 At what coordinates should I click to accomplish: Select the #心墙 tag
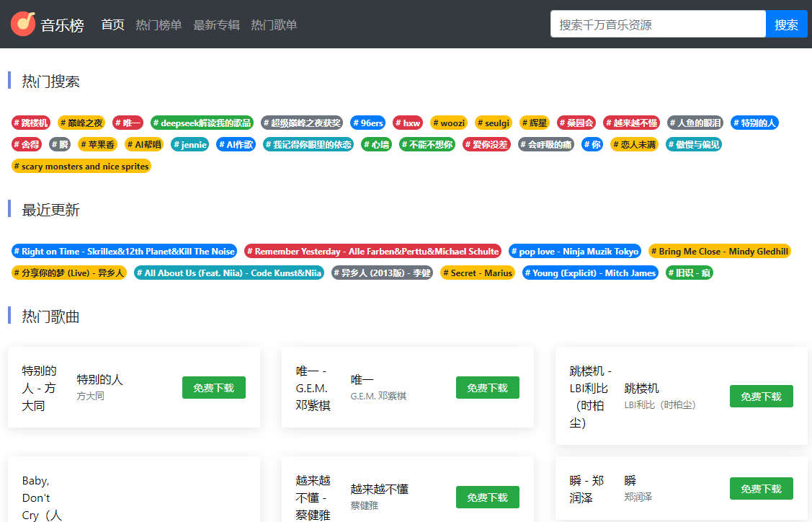[x=376, y=145]
